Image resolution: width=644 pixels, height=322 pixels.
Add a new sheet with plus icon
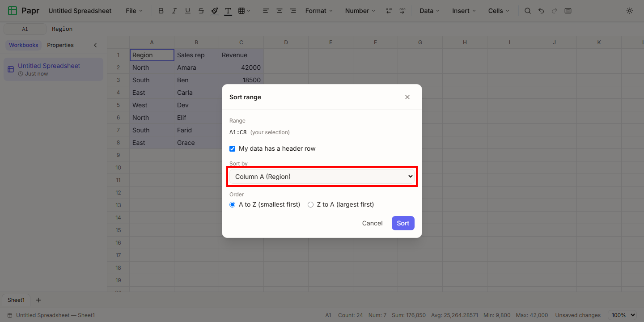point(38,300)
